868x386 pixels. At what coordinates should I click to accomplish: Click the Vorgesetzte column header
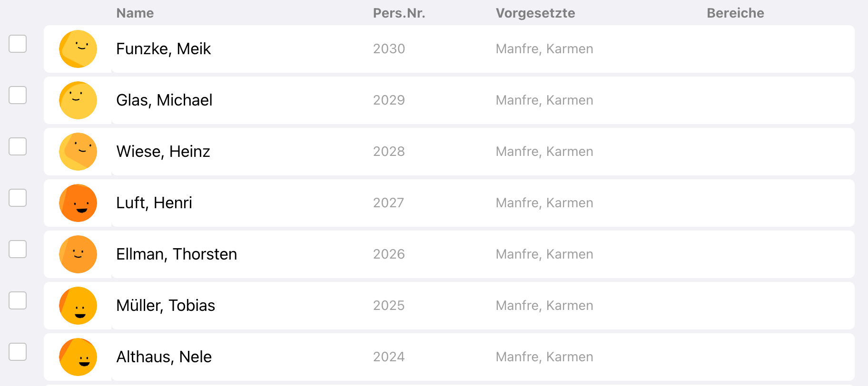tap(535, 13)
